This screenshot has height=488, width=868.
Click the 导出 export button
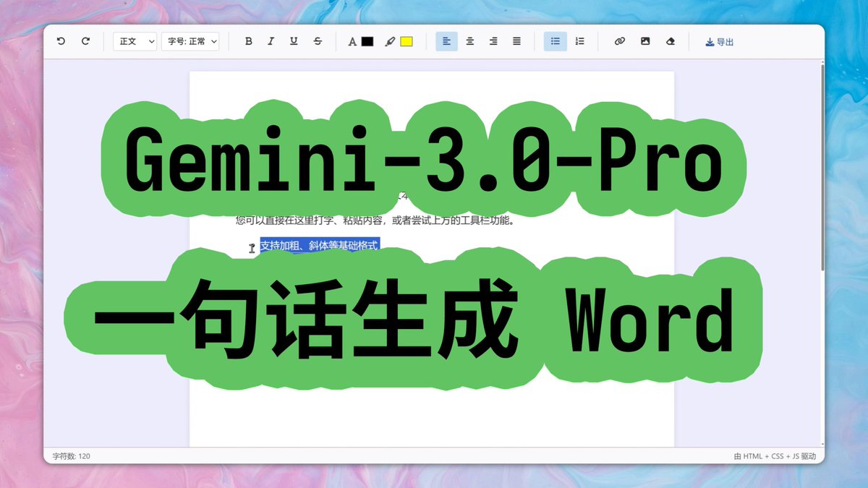tap(720, 42)
